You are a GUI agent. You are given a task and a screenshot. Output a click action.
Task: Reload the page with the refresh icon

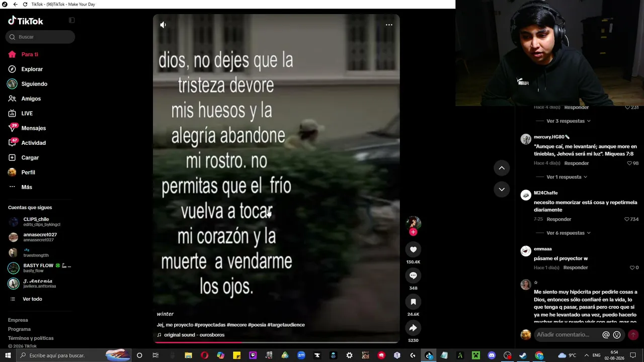[25, 5]
